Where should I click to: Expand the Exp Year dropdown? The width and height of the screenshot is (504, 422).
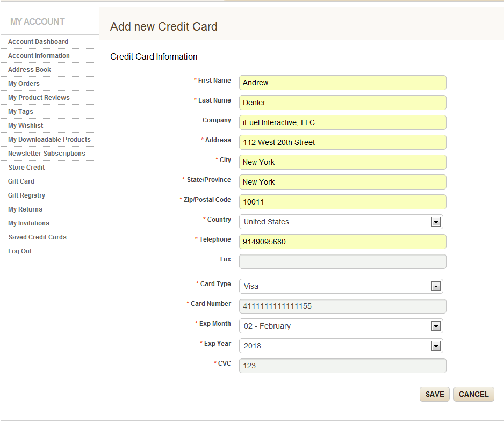click(x=341, y=346)
